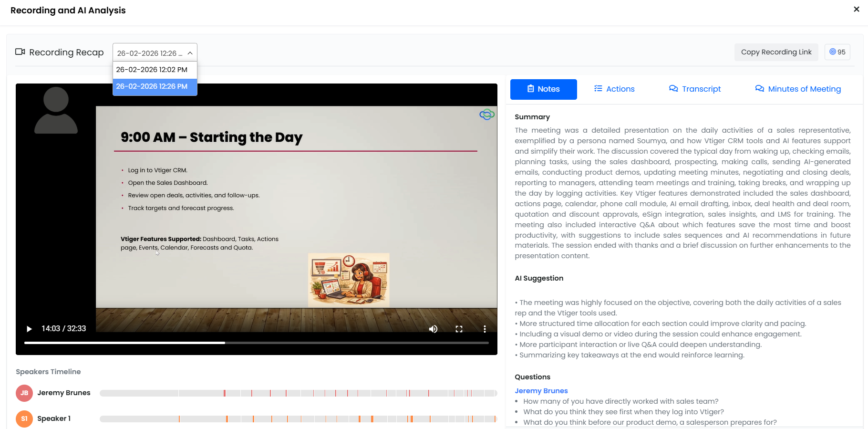Click the score badge showing 95
This screenshot has height=429, width=868.
click(x=837, y=52)
